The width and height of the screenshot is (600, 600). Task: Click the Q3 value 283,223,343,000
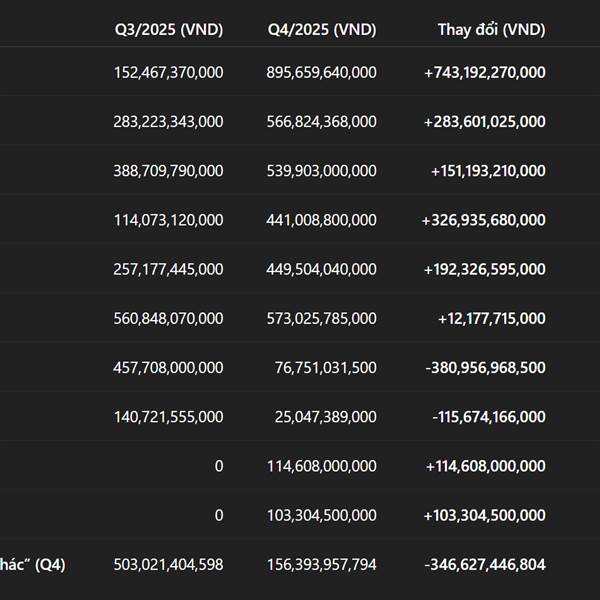168,121
